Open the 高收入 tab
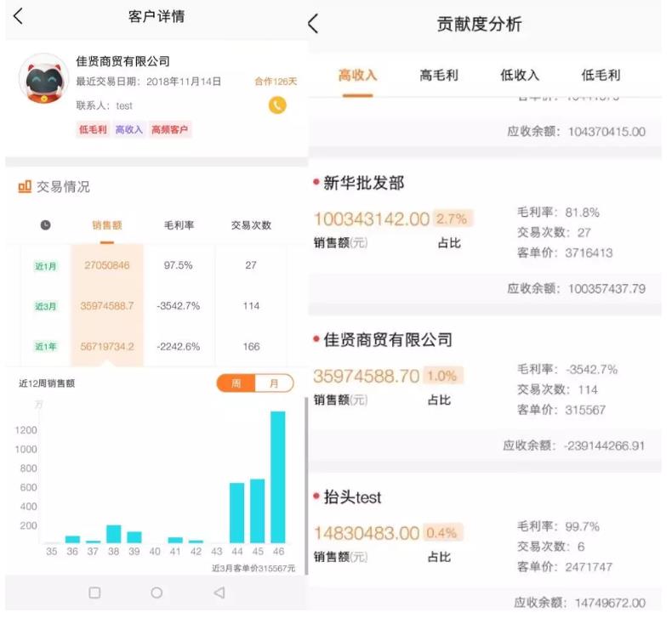 (x=357, y=76)
